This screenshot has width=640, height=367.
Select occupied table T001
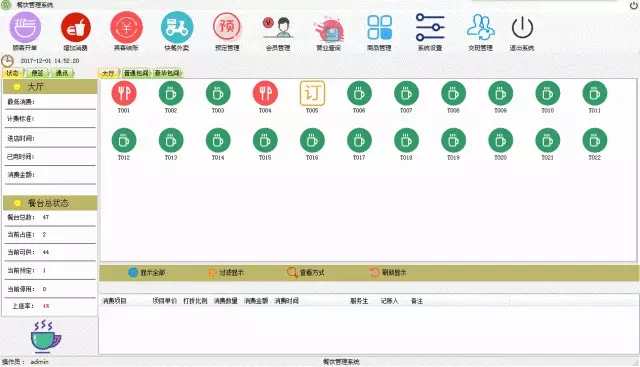[x=124, y=93]
